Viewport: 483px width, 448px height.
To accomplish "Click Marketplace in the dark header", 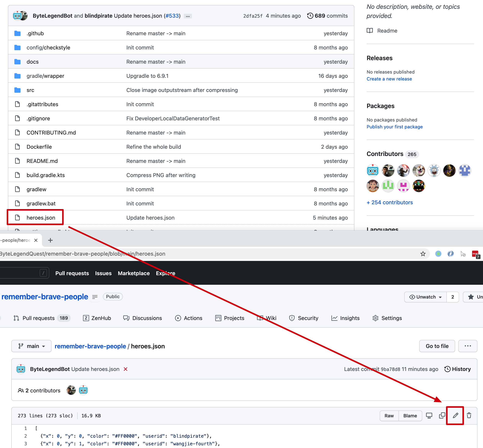I will tap(134, 273).
